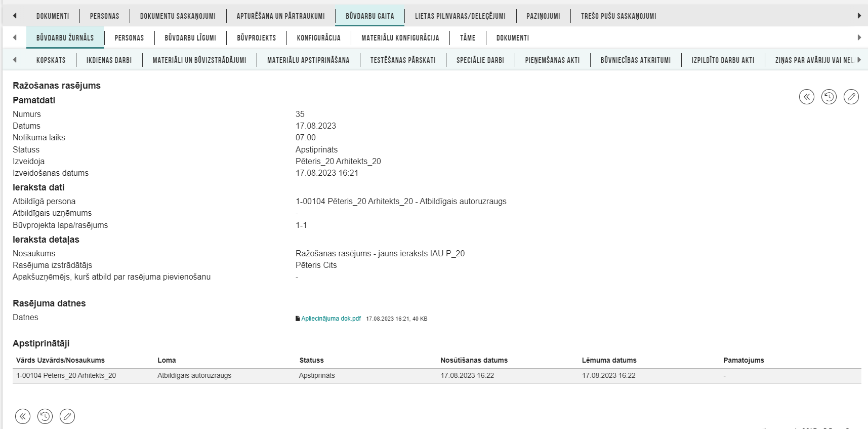The height and width of the screenshot is (429, 868).
Task: Switch to Tāme sub-tab
Action: [468, 38]
